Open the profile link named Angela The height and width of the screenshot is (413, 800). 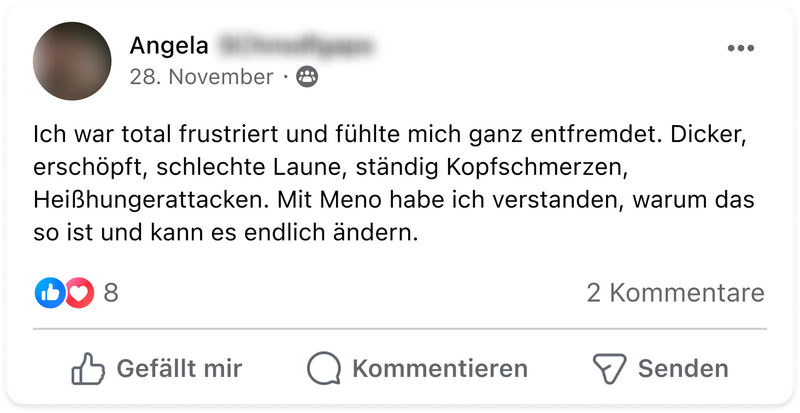click(x=169, y=45)
